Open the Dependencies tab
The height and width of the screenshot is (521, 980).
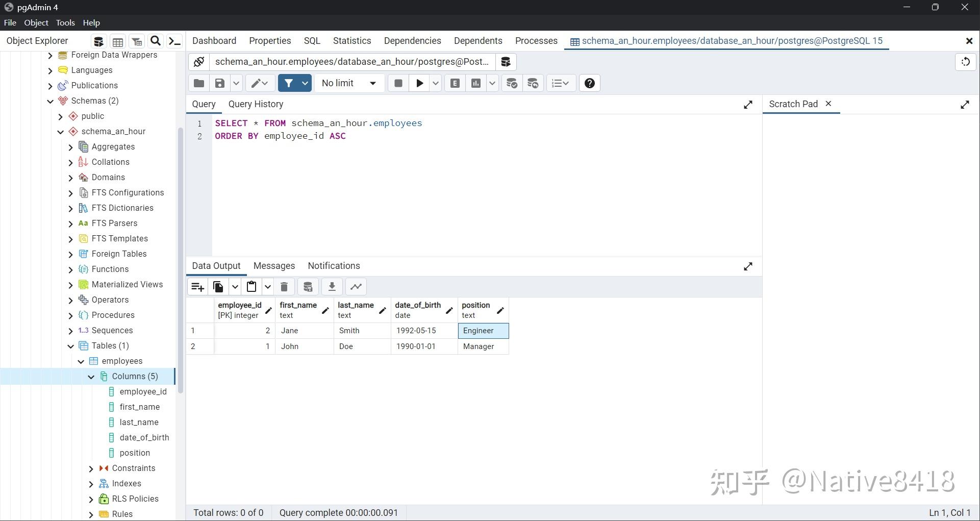pos(412,41)
